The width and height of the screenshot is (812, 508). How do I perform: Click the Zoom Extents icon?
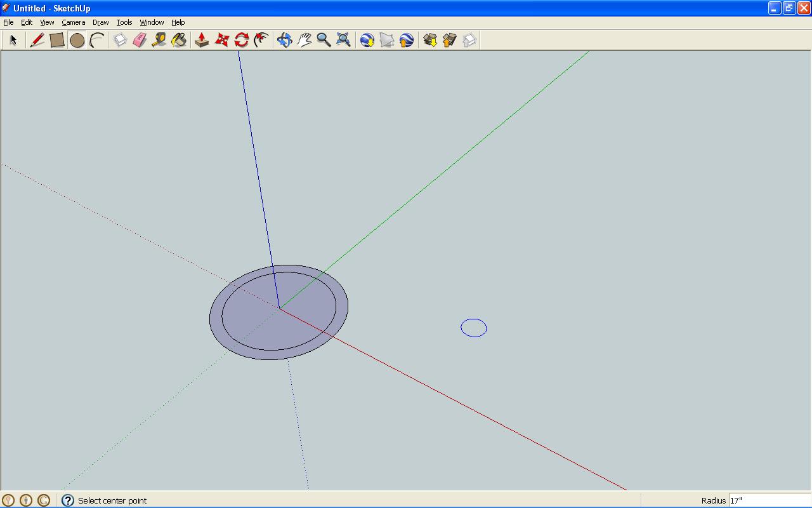pyautogui.click(x=343, y=40)
